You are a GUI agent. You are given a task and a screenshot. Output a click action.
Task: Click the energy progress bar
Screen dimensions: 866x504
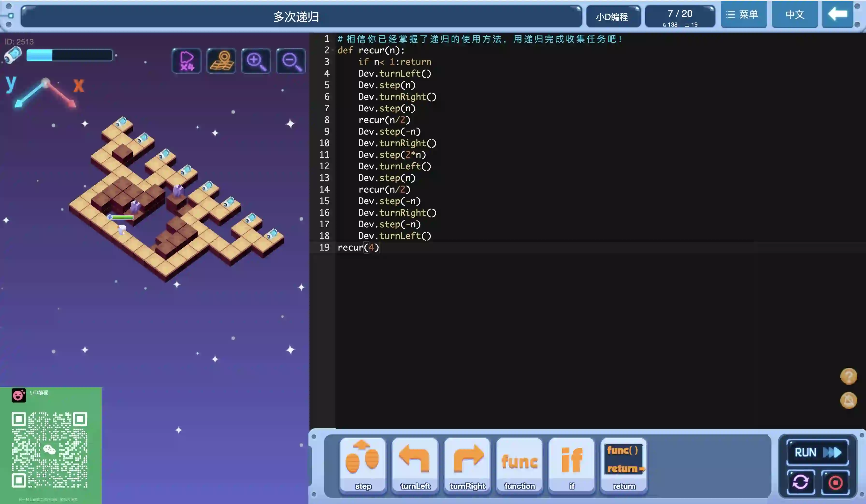click(69, 55)
